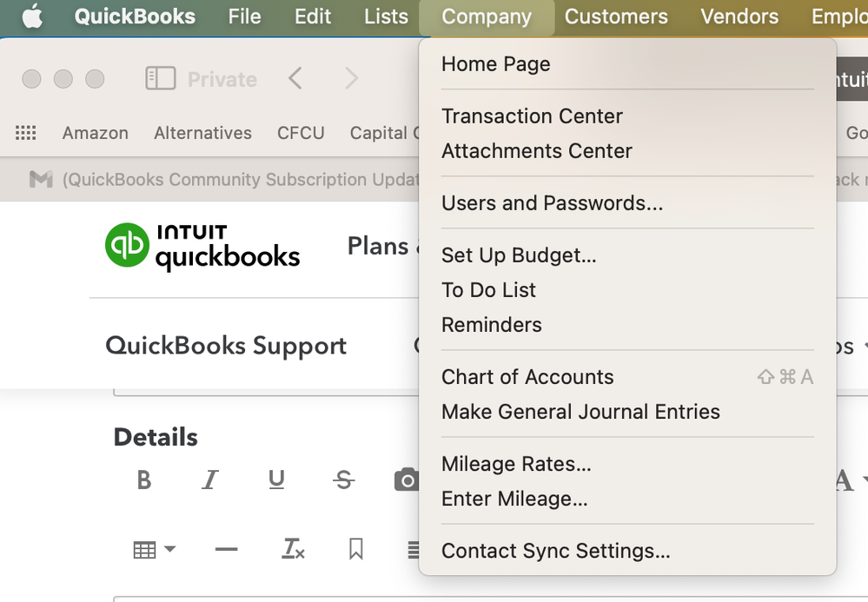Click the Intuit QuickBooks logo
The height and width of the screenshot is (602, 868).
click(x=202, y=246)
